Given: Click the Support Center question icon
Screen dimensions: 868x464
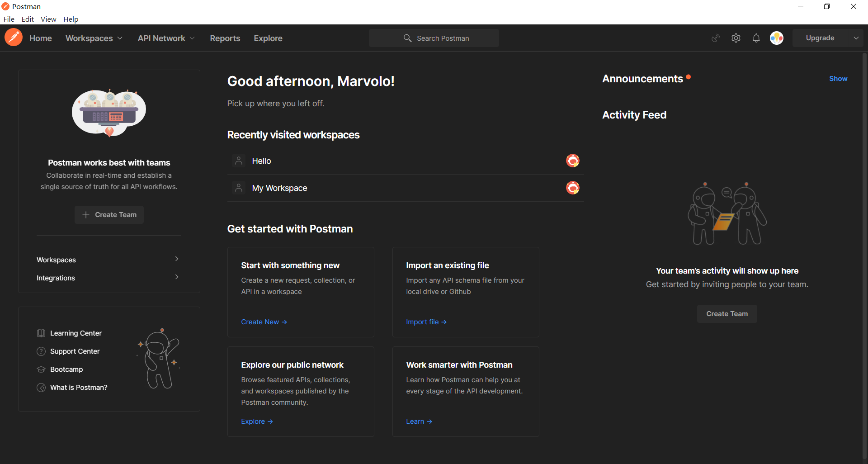Looking at the screenshot, I should click(41, 351).
